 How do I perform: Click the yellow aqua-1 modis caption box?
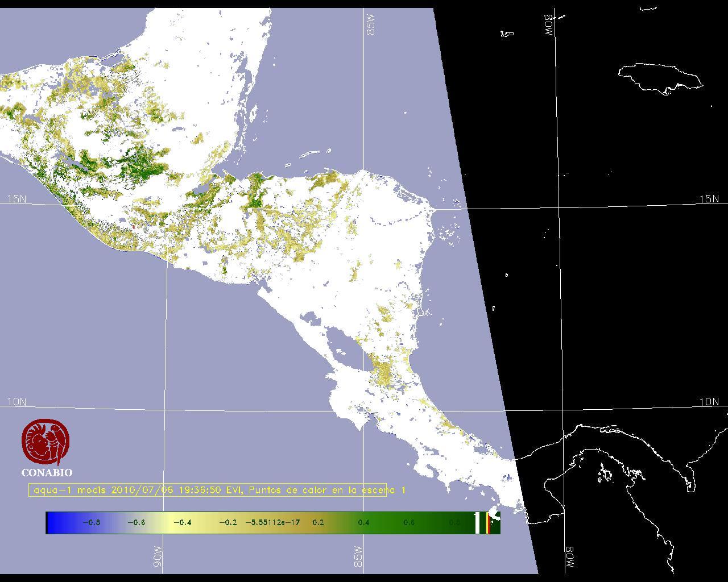click(208, 490)
